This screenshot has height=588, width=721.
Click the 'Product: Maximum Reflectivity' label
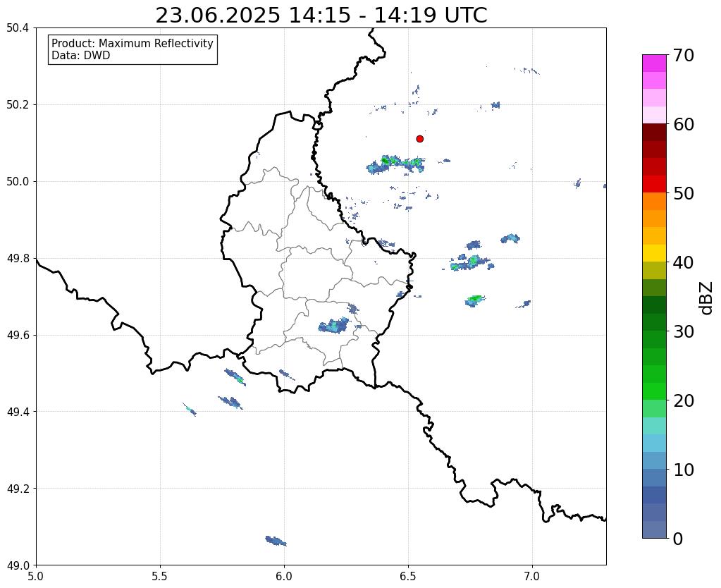pos(133,43)
